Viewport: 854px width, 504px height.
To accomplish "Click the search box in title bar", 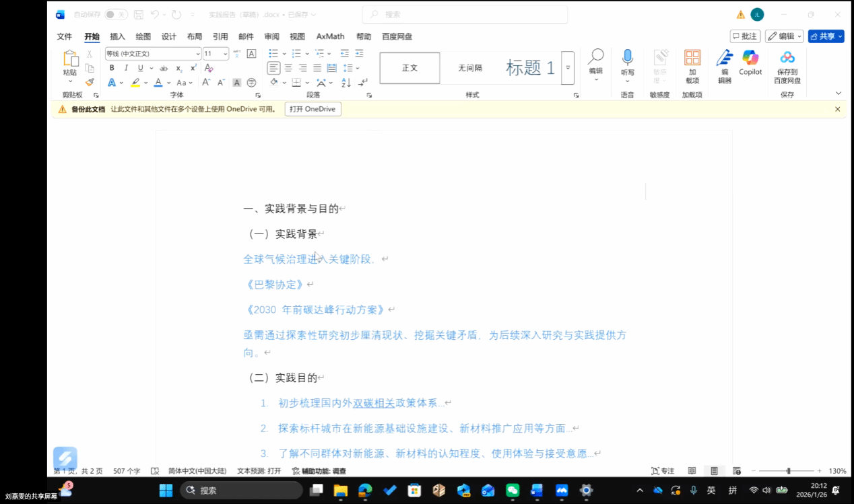I will click(x=465, y=14).
